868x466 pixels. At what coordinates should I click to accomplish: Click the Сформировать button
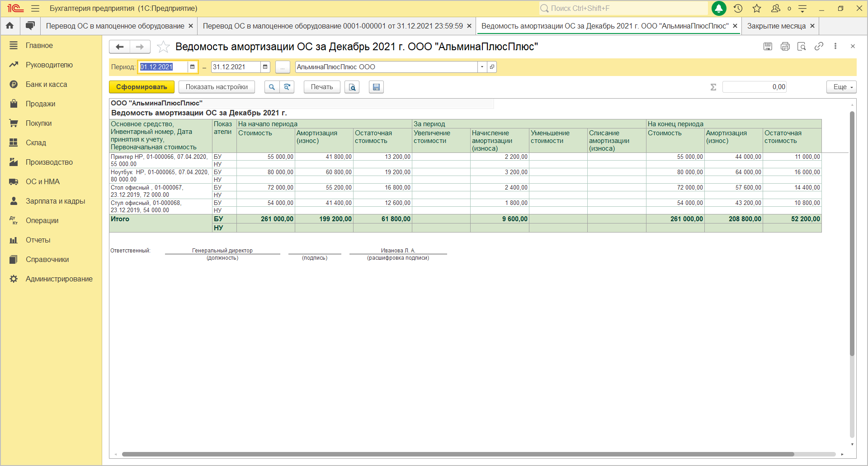[142, 87]
